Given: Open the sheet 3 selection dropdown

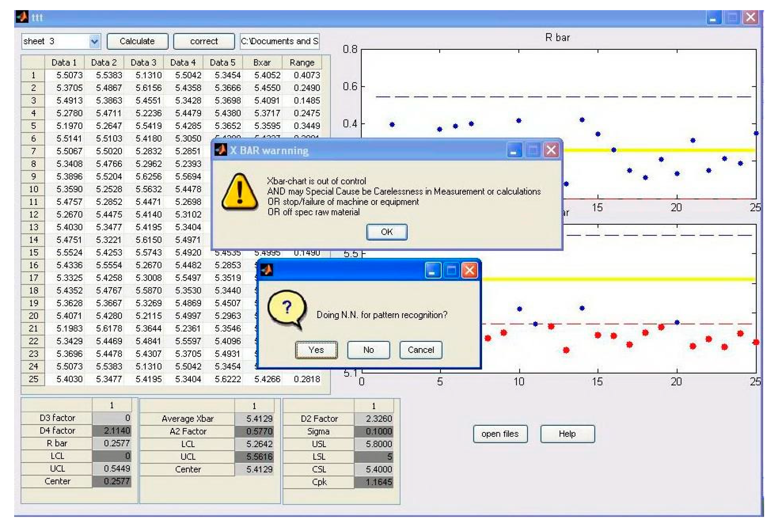Looking at the screenshot, I should (x=94, y=41).
